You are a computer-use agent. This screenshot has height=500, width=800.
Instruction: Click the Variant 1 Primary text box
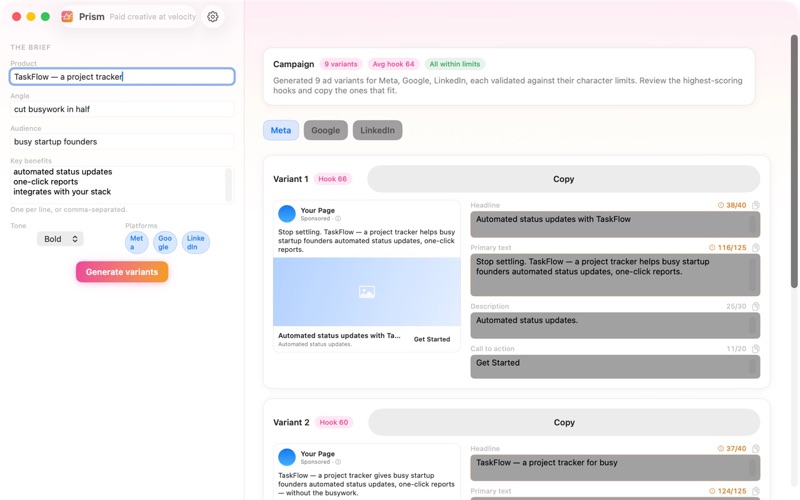coord(615,275)
